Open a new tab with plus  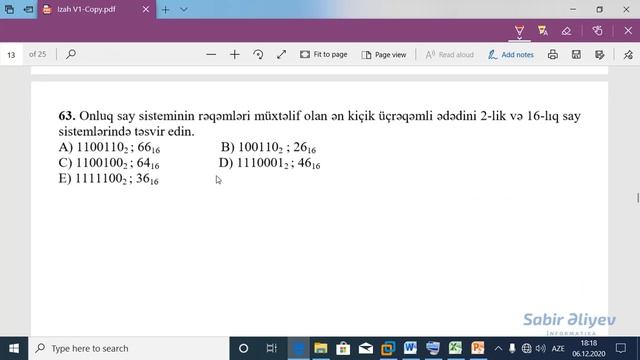pos(165,9)
